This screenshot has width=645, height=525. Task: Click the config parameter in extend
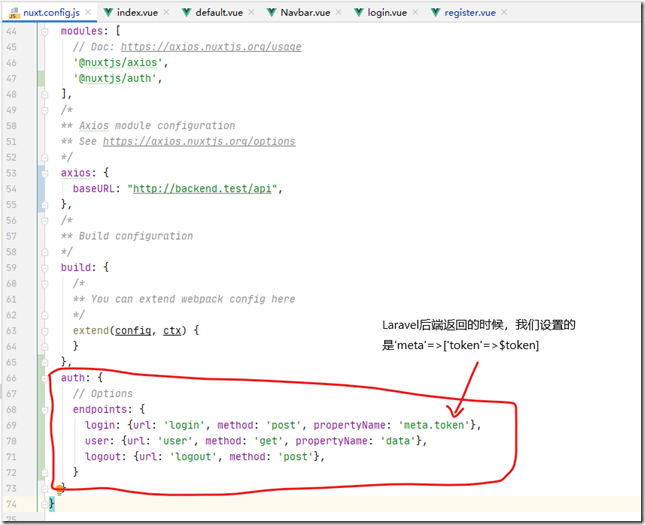133,331
